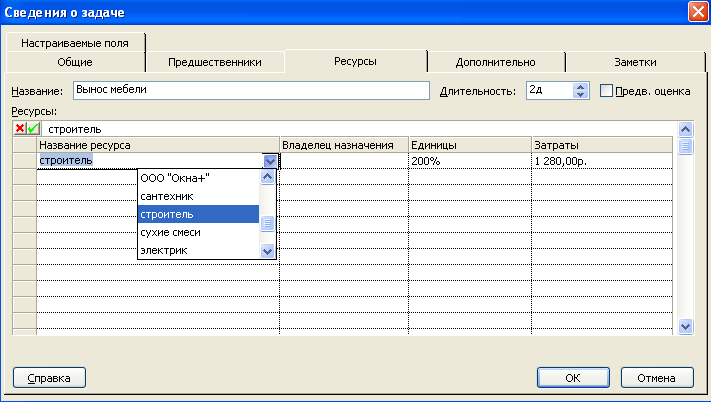This screenshot has height=402, width=711.
Task: Switch to the Предшественники tab
Action: point(215,62)
